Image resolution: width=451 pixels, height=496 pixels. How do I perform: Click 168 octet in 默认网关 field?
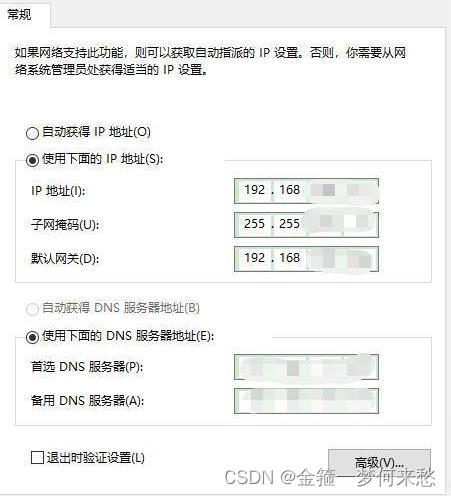point(289,258)
